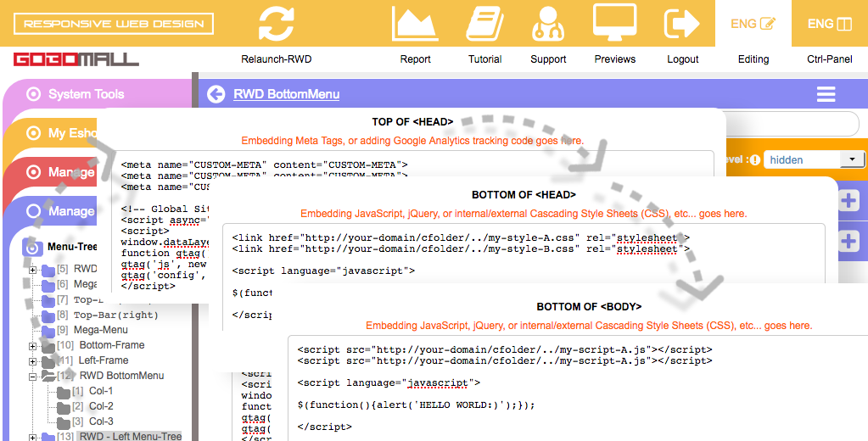Screen dimensions: 868x441
Task: Click the [9] Mega-Menu folder icon
Action: (48, 331)
